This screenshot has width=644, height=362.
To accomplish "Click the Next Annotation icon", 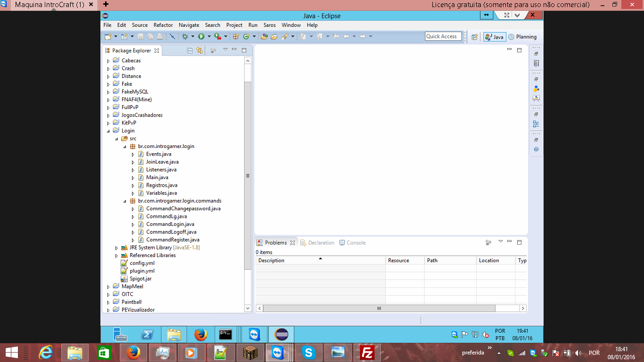I will coord(303,36).
